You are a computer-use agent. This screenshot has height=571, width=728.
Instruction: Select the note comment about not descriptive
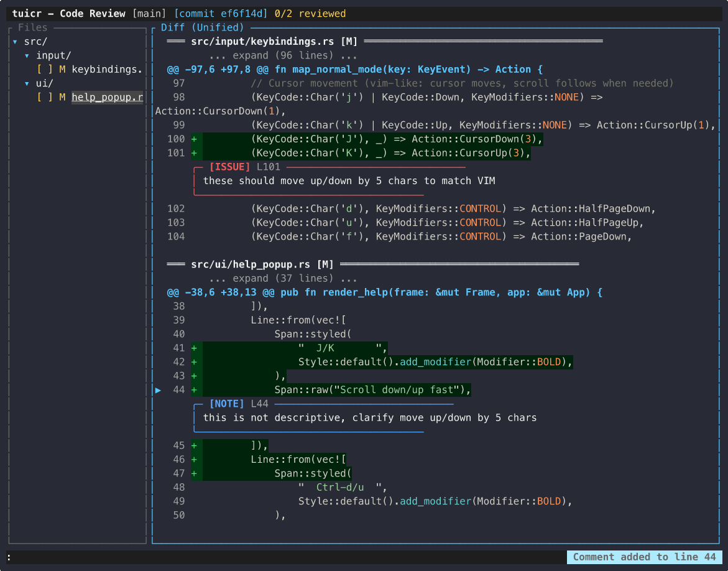point(369,418)
